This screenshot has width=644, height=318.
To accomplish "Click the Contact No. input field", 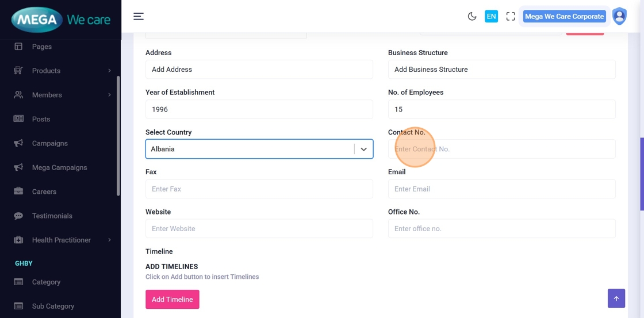I will click(x=501, y=149).
